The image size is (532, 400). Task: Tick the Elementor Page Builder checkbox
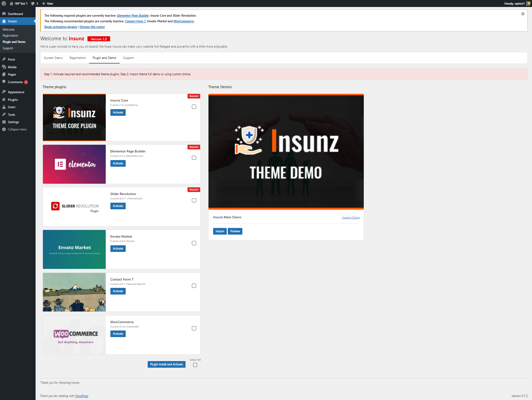[194, 158]
